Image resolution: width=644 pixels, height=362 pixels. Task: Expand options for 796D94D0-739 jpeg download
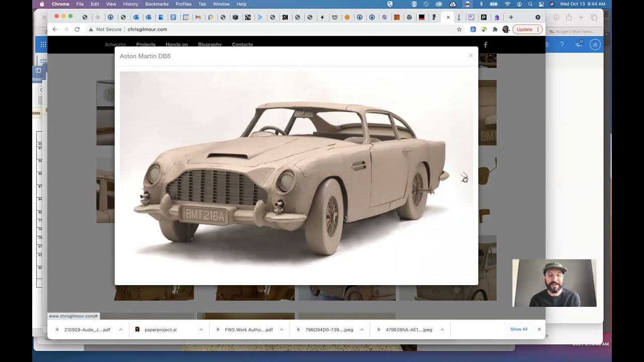(x=362, y=330)
